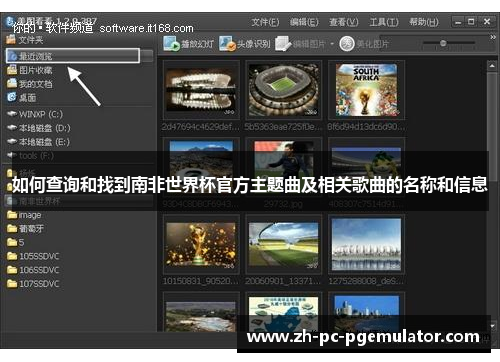Screen dimensions: 500x362
Task: Maximize the 美图看看 window
Action: point(471,22)
